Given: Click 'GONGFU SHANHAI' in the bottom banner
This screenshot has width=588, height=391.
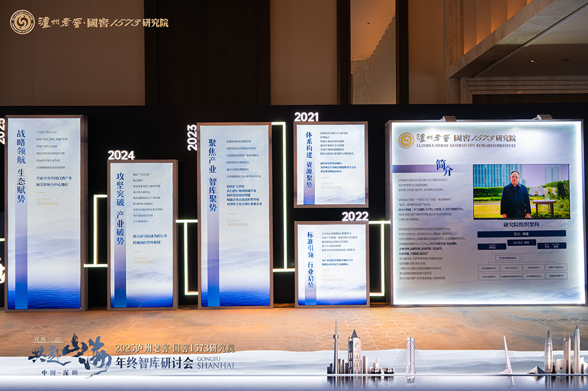Looking at the screenshot, I should [x=215, y=363].
